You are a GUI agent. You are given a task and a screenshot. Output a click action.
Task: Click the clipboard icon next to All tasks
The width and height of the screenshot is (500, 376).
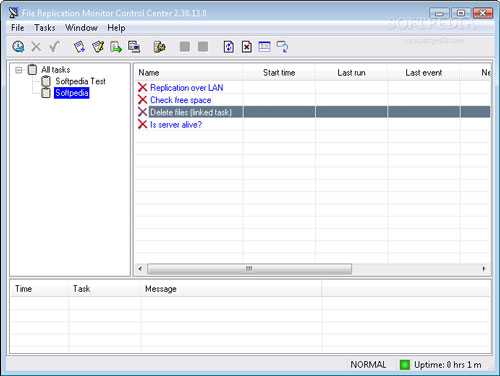point(32,69)
